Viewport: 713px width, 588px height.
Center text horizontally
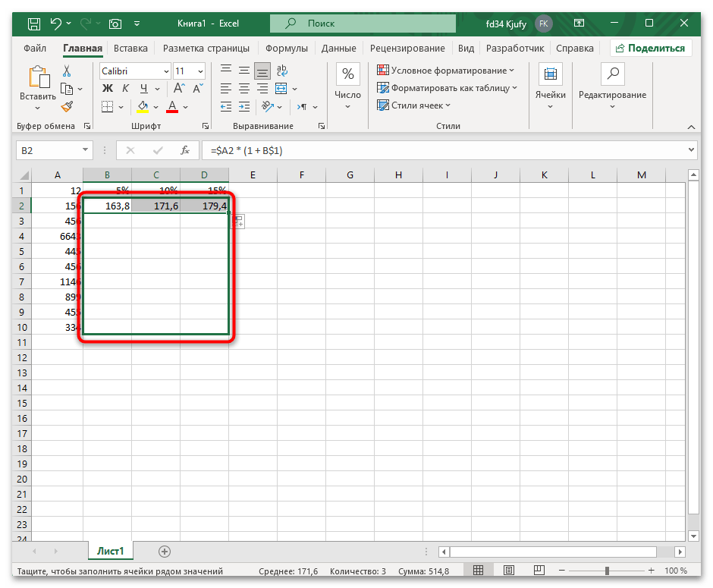pyautogui.click(x=244, y=88)
